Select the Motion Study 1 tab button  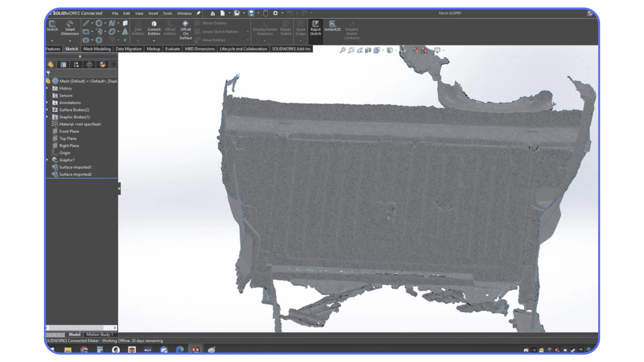pyautogui.click(x=100, y=334)
